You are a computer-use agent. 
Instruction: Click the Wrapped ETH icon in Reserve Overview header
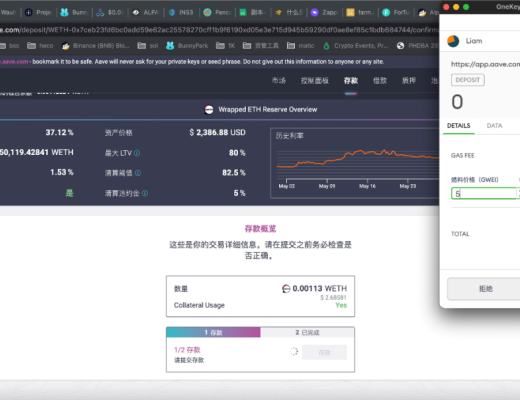click(209, 109)
